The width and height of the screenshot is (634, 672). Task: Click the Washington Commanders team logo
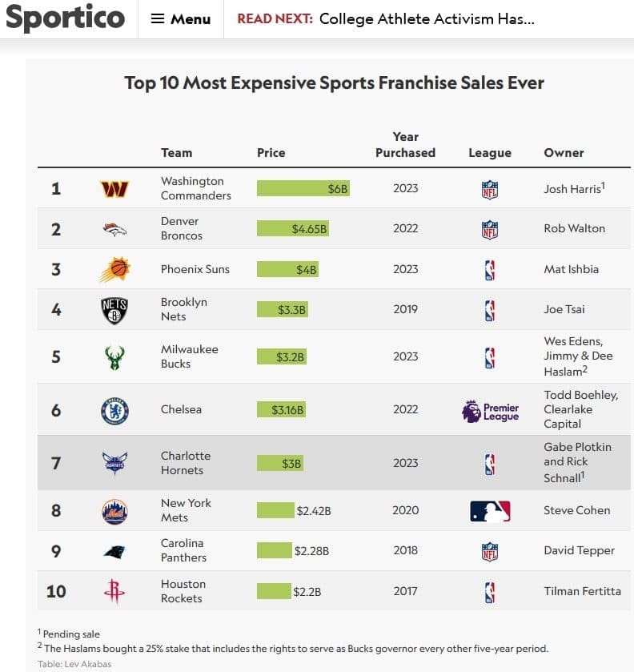tap(114, 189)
